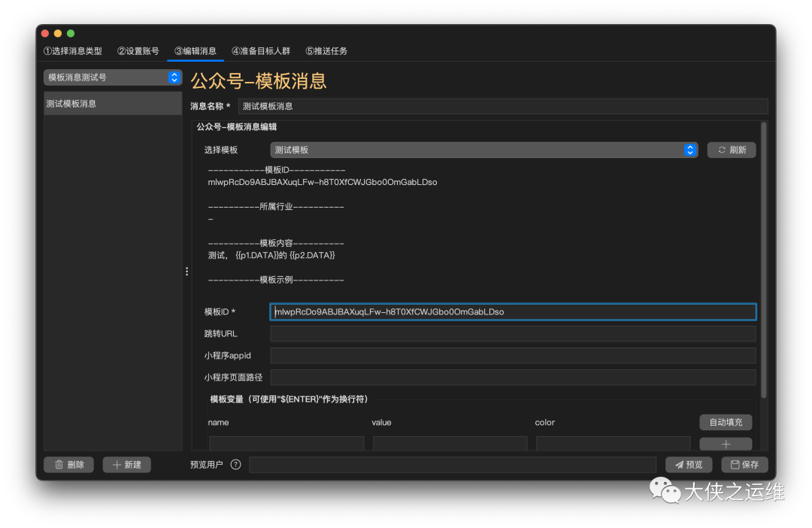
Task: Click the 新建 button to create message
Action: pos(127,465)
